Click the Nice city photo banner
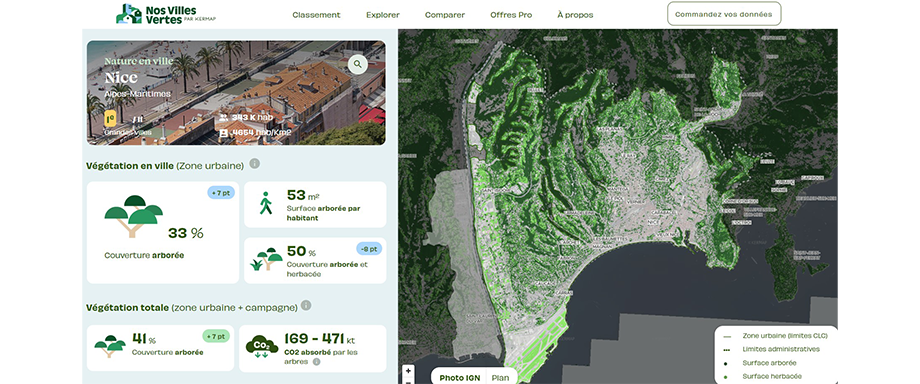The image size is (920, 384). [x=236, y=92]
